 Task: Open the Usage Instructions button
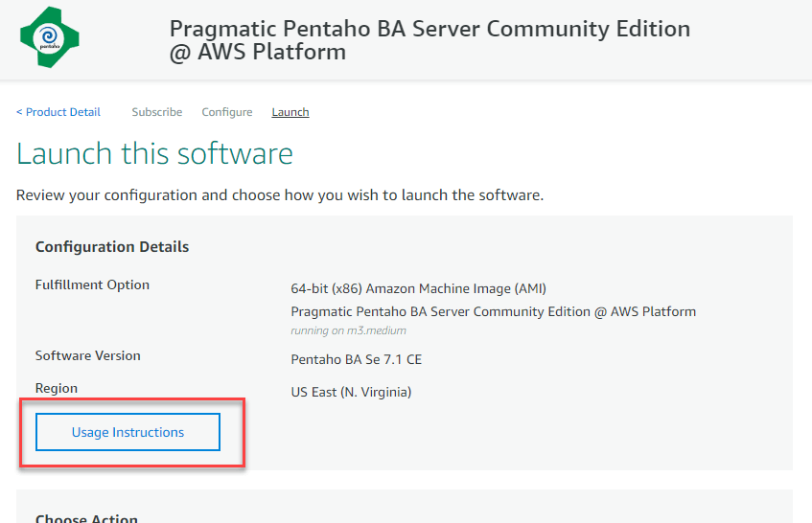point(128,433)
